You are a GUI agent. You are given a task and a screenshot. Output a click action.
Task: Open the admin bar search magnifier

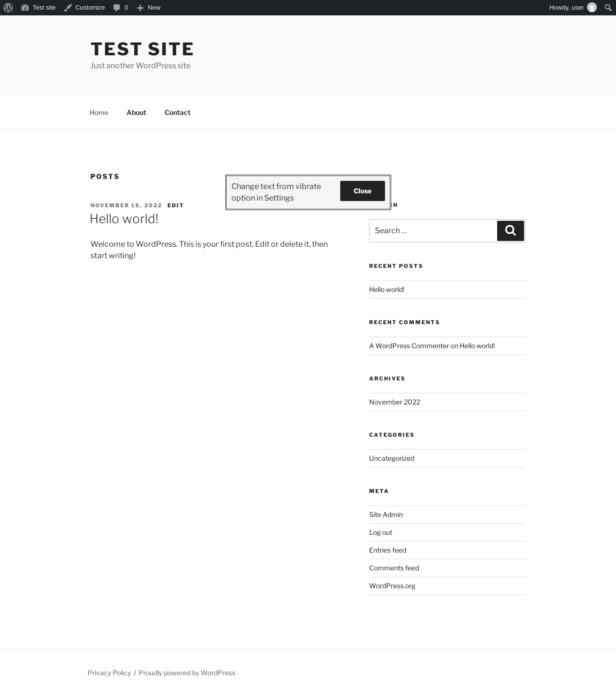608,8
